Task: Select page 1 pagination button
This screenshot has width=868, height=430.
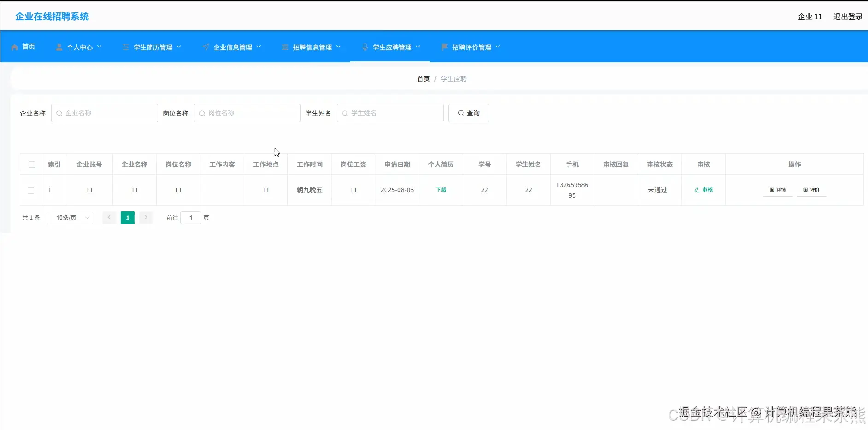Action: coord(128,218)
